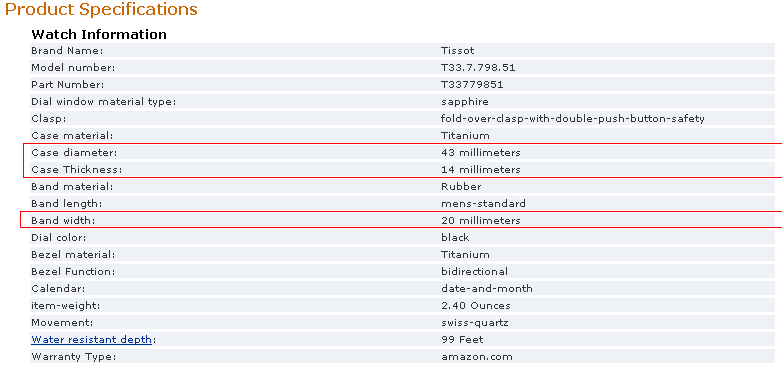Click the Movement label

click(x=62, y=323)
